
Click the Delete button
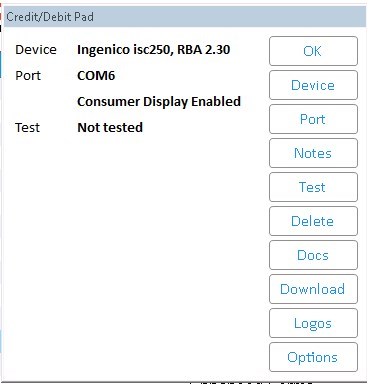click(x=313, y=221)
